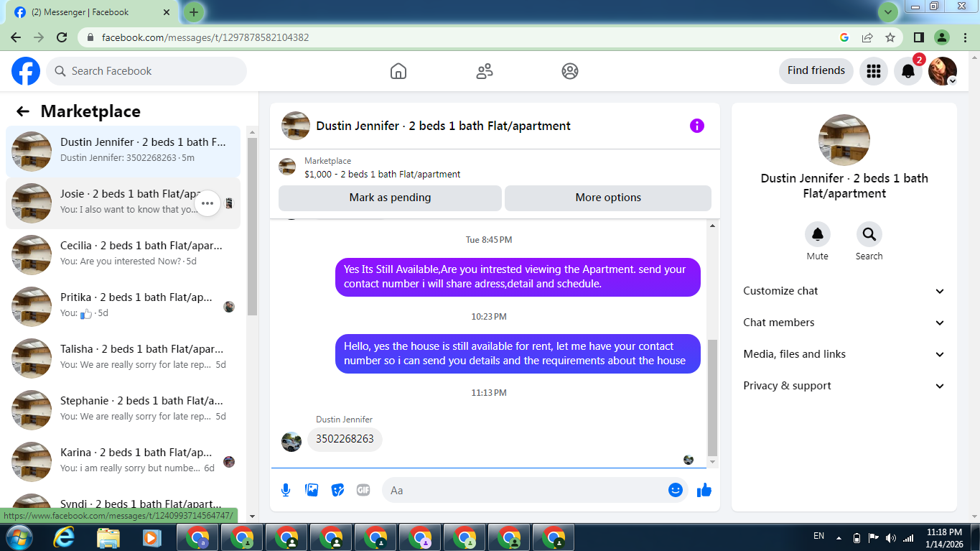Open Talisha conversation in list
Viewport: 980px width, 551px height.
[123, 358]
